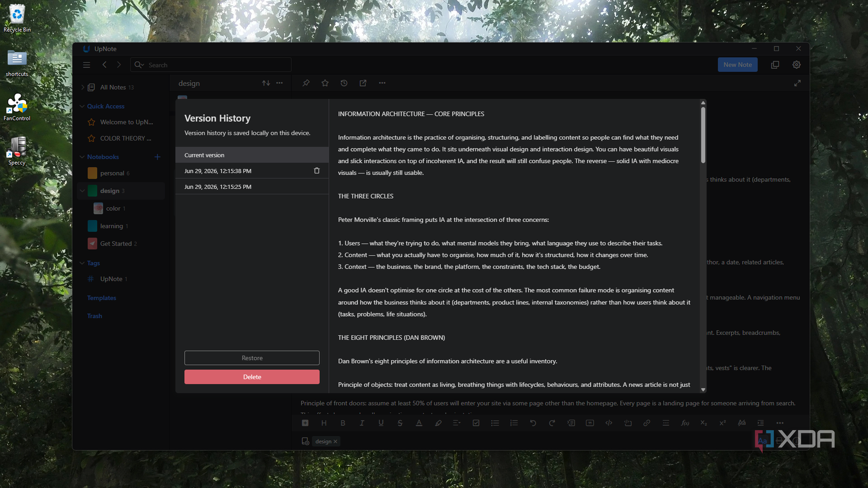Choose a text color
The image size is (868, 488).
pyautogui.click(x=419, y=423)
